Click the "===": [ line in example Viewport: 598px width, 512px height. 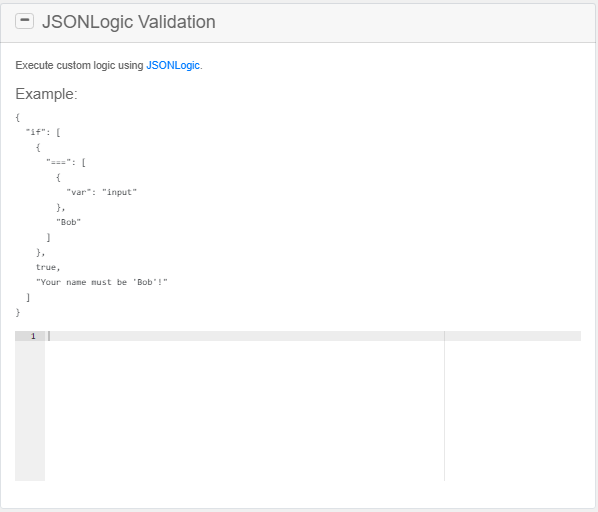(66, 162)
